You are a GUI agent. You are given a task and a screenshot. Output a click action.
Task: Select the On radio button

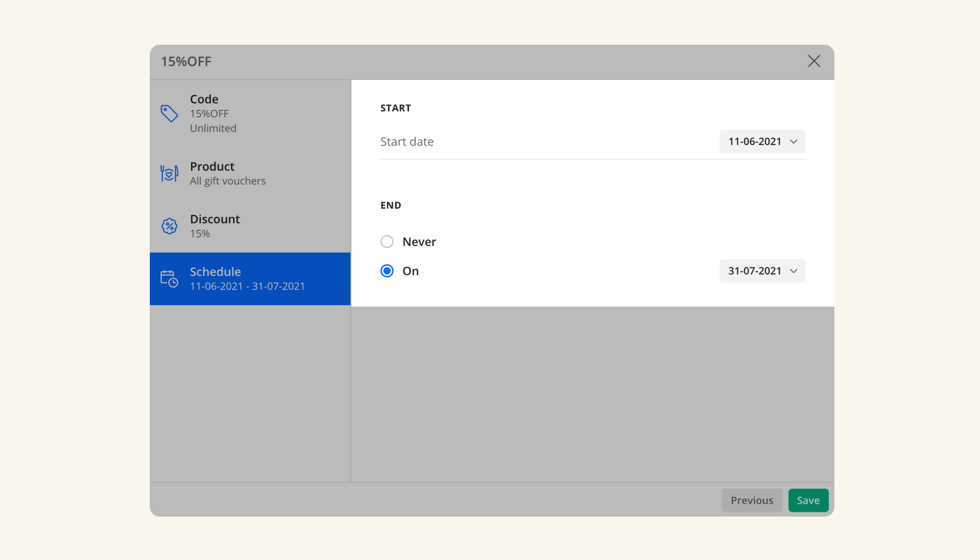[387, 271]
